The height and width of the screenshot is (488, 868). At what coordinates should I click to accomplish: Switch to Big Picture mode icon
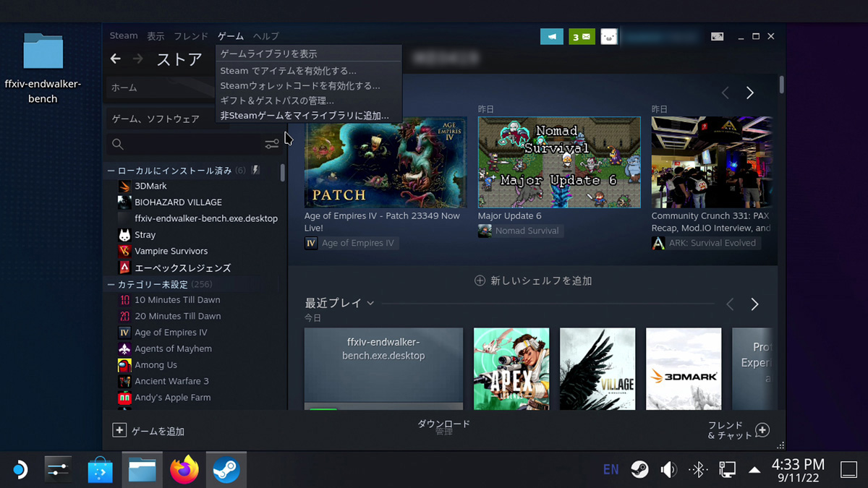(x=717, y=36)
